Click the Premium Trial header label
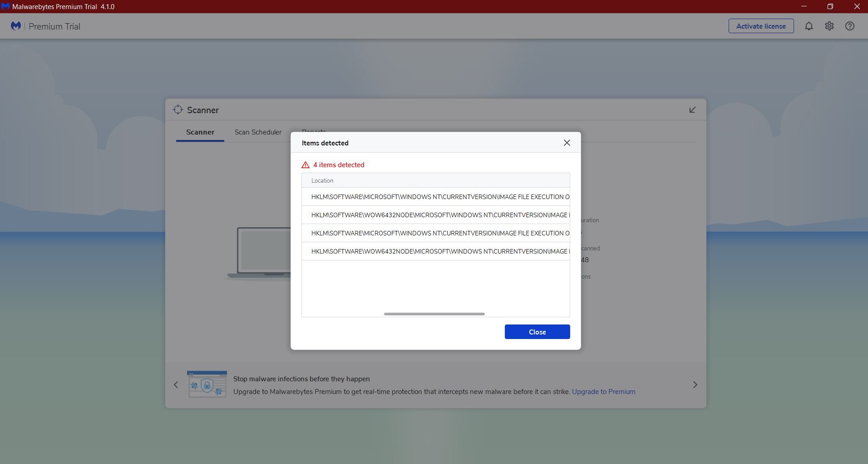The image size is (868, 464). [54, 26]
